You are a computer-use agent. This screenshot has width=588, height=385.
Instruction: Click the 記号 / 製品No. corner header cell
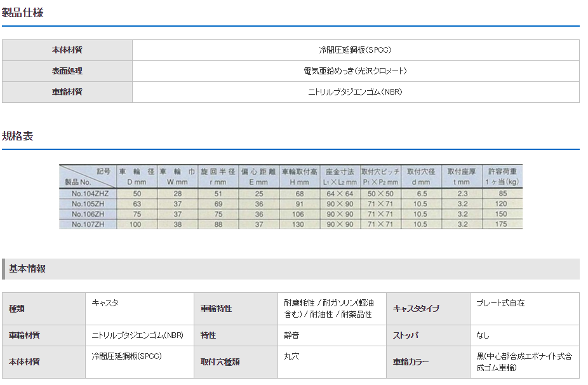(88, 177)
